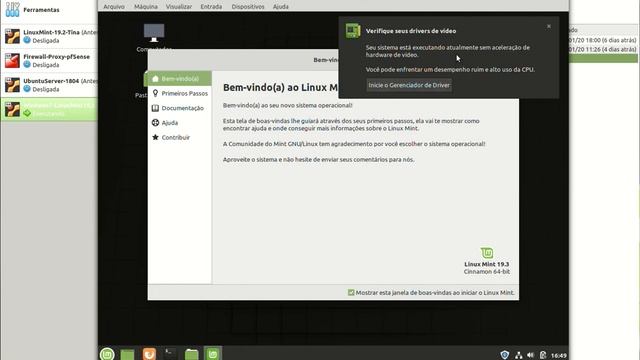Toggle 'Mostrar esta janela de boas-vindas' checkbox
Image resolution: width=640 pixels, height=360 pixels.
click(351, 292)
